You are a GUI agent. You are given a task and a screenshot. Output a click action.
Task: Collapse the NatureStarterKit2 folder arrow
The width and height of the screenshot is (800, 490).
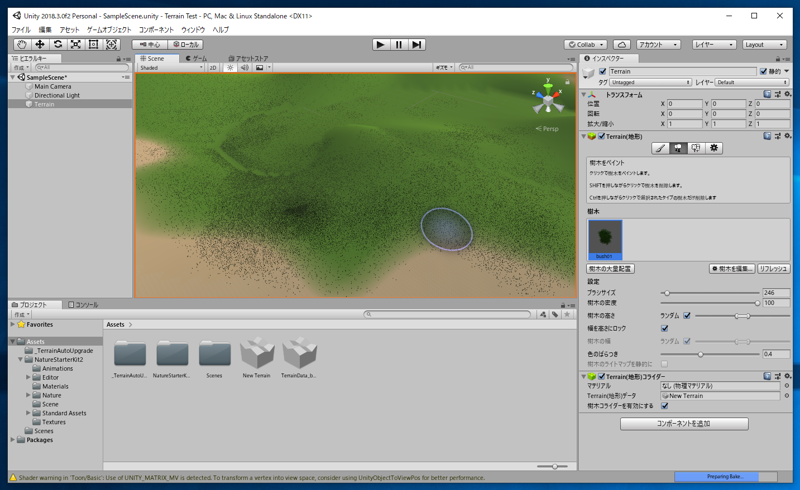coord(20,359)
